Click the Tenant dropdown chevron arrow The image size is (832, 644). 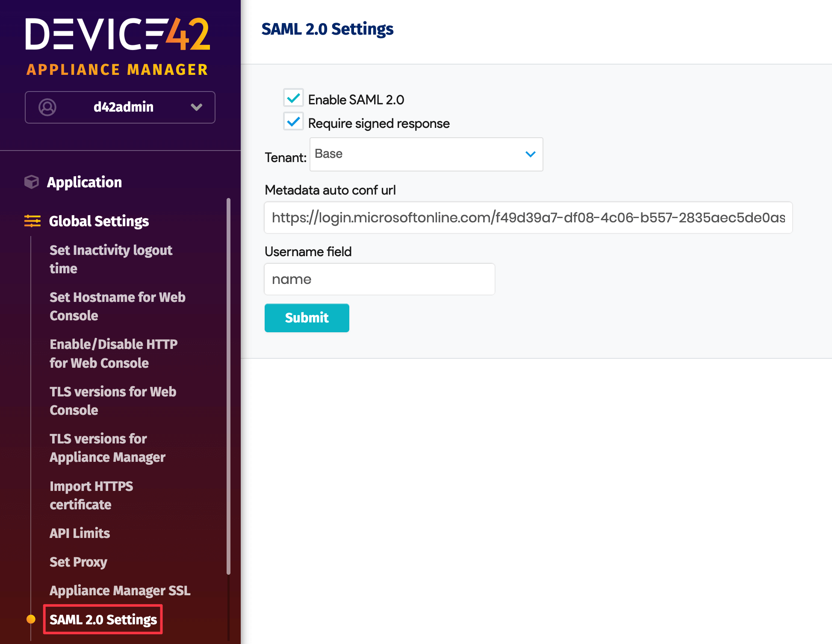(x=530, y=154)
